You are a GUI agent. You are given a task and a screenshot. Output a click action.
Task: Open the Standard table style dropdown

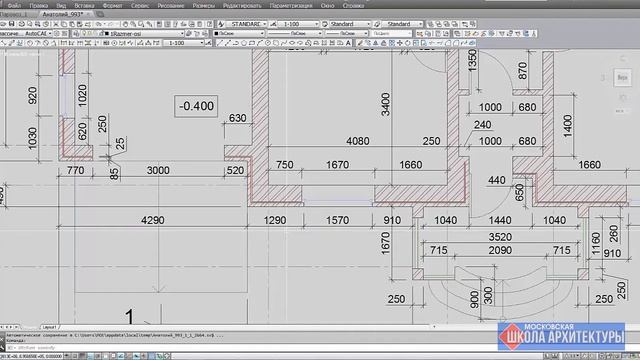pos(350,24)
